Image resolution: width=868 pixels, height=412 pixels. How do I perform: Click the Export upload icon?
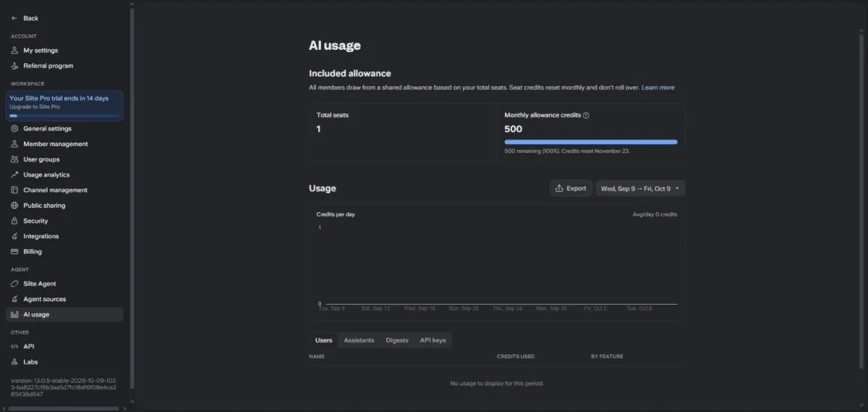[x=559, y=188]
